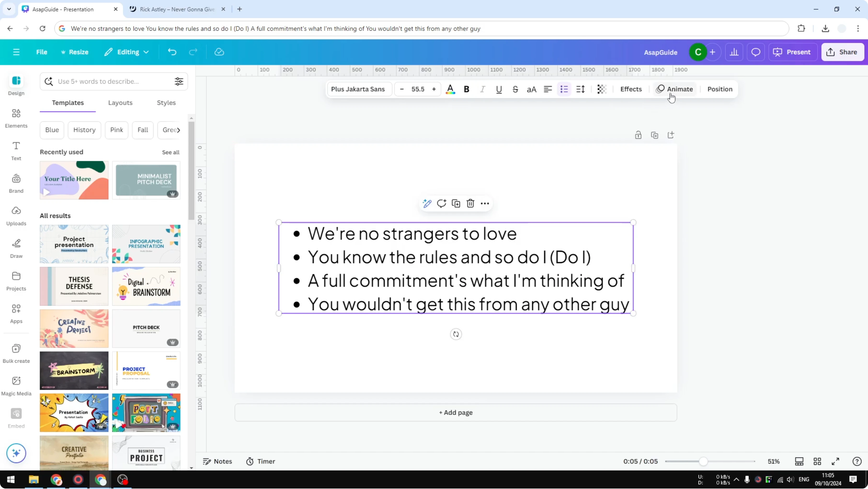Open the Text panel
This screenshot has height=489, width=868.
click(x=16, y=151)
